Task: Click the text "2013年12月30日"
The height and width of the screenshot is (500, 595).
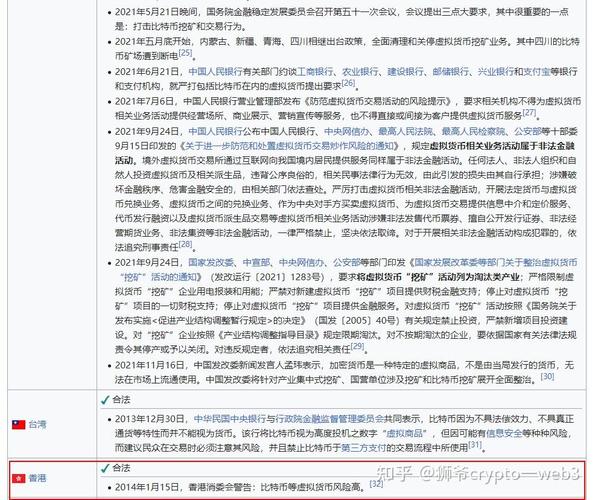Action: pos(150,419)
